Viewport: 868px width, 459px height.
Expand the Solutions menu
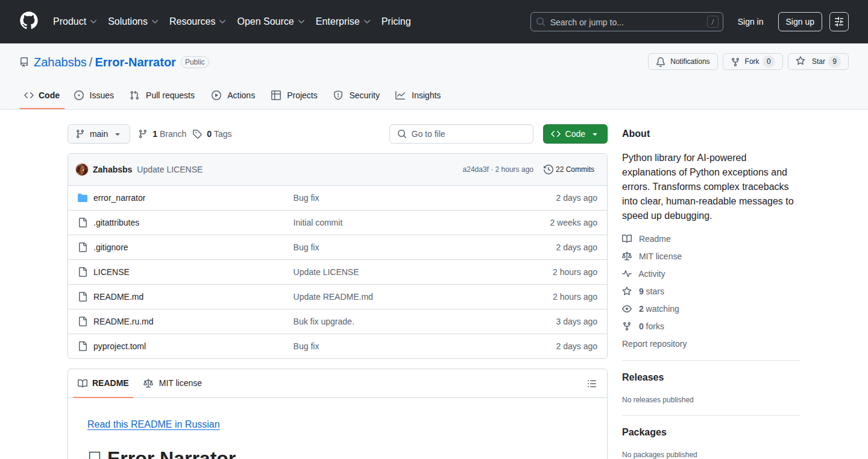coord(133,22)
